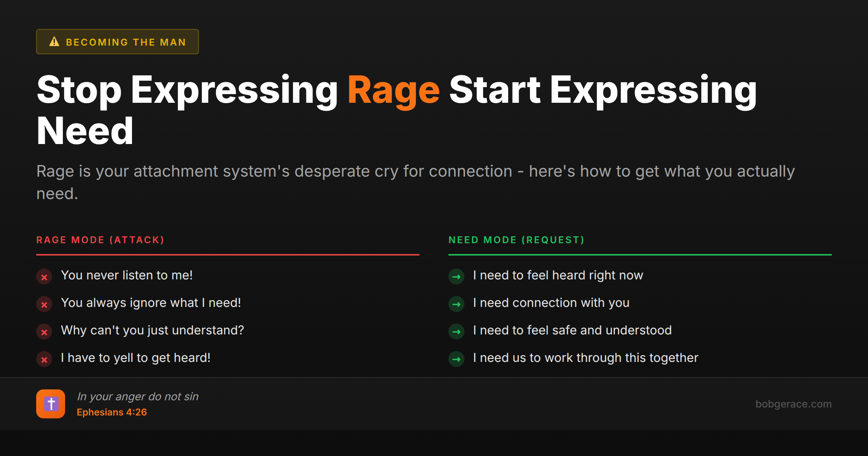Select the orange 'Rage' word in the headline
Viewport: 868px width, 456px height.
pos(393,90)
